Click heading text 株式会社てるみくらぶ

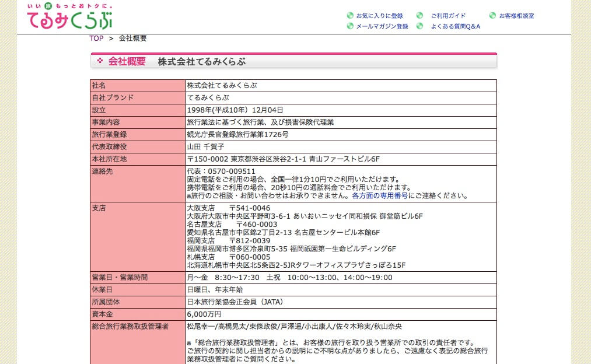click(202, 61)
